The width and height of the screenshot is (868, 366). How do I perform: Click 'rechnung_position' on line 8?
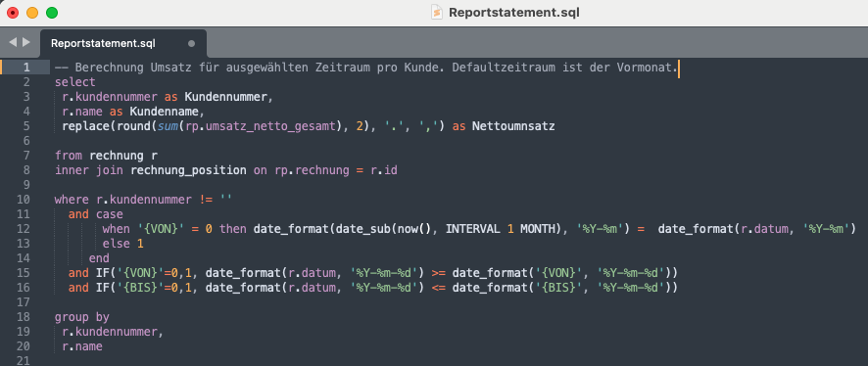tap(188, 170)
